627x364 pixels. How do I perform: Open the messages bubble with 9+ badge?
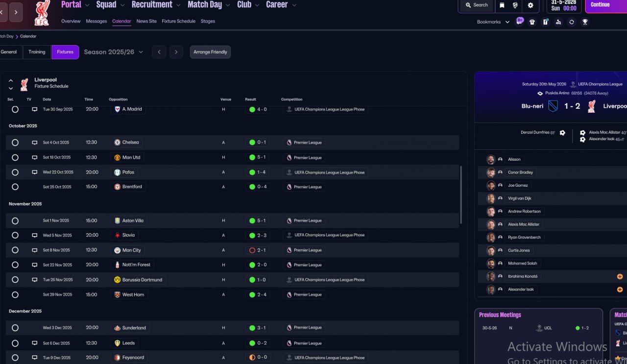[519, 22]
